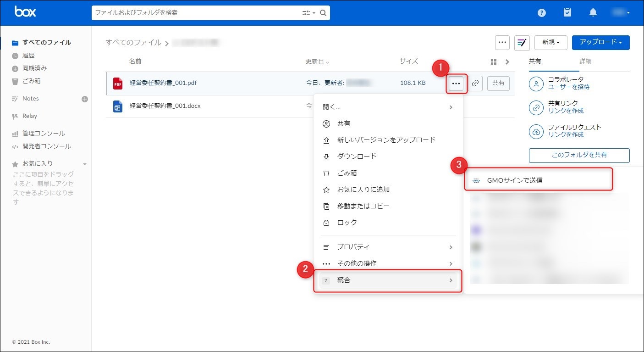Click the Word icon for 経営委任契約書_001.docx
This screenshot has width=644, height=352.
click(118, 106)
